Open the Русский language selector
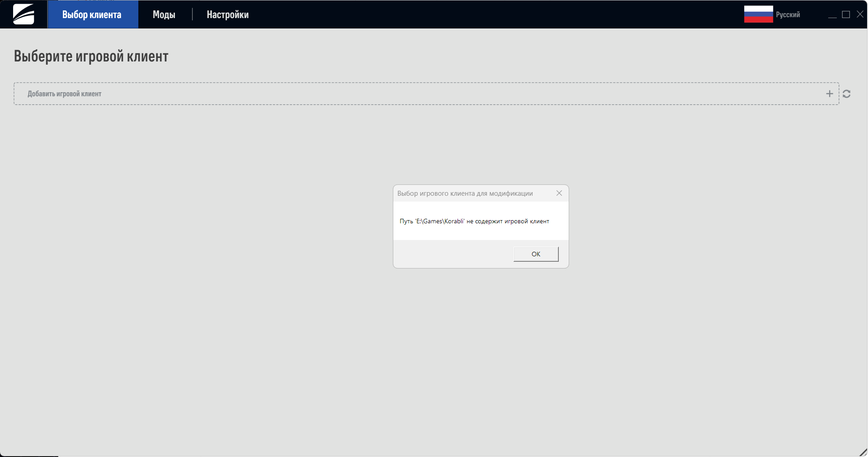 788,14
